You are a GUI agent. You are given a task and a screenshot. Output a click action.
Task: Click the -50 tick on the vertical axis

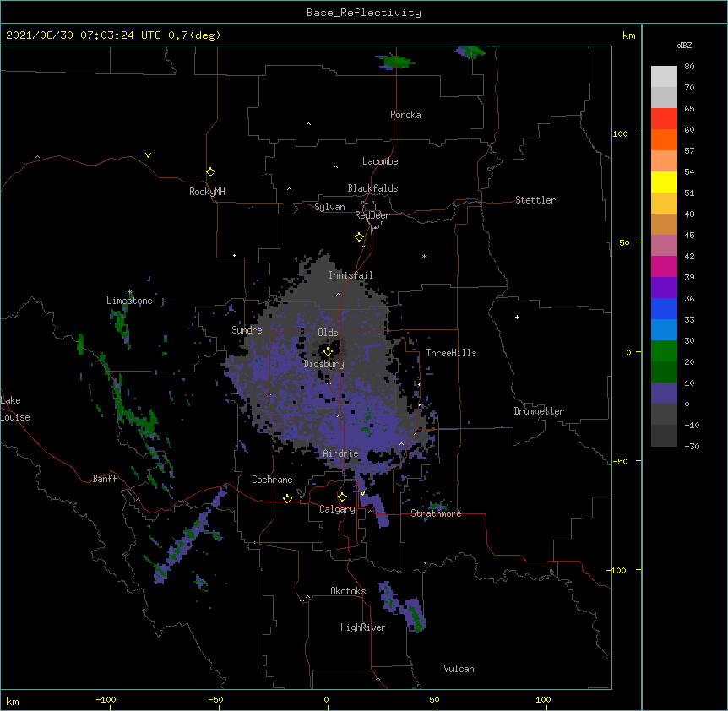click(620, 461)
